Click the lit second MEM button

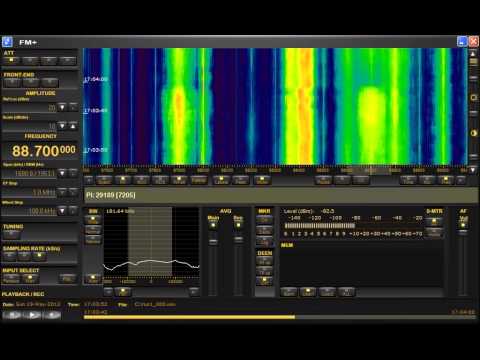(308, 292)
